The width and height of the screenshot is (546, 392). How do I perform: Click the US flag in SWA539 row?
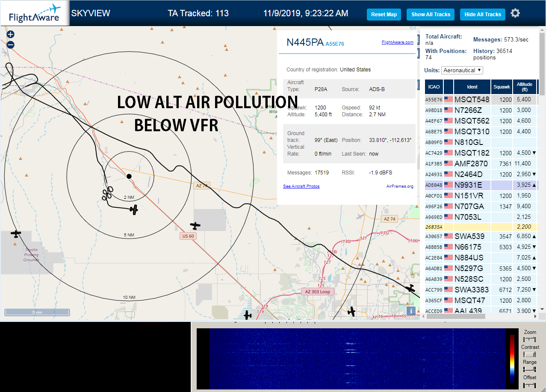(x=449, y=236)
